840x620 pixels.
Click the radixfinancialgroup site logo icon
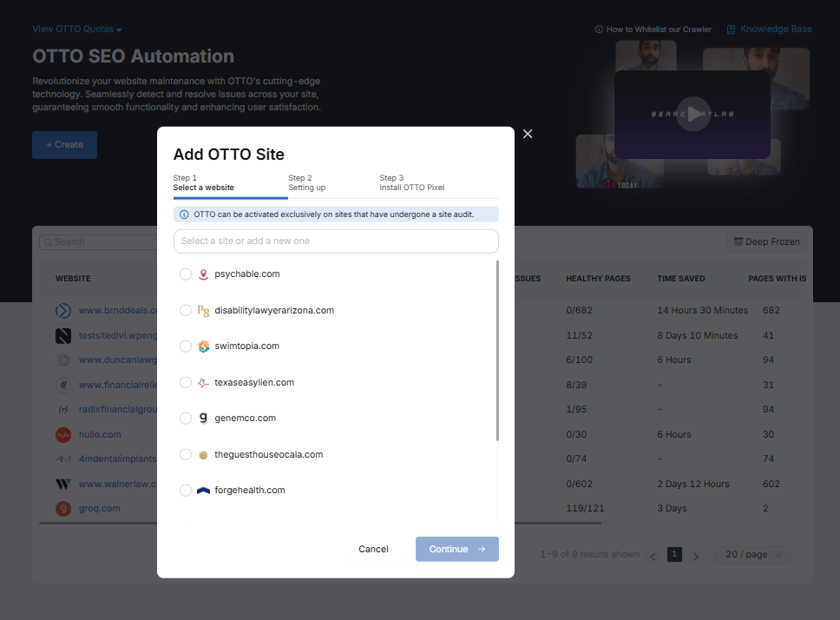(63, 409)
